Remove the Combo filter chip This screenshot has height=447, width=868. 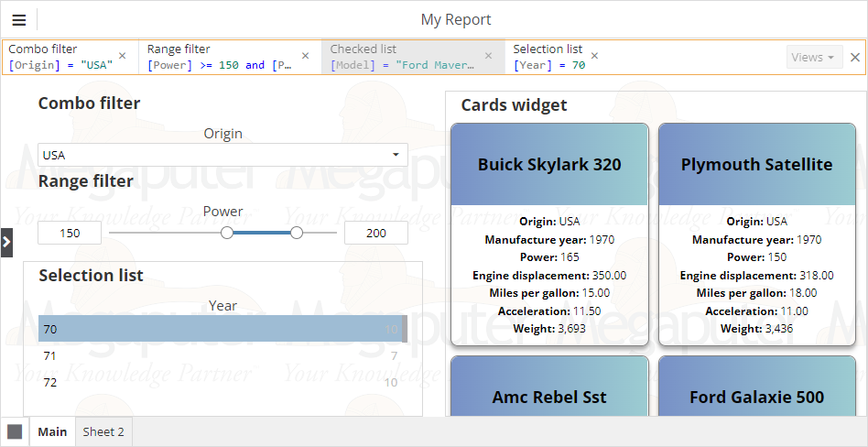pyautogui.click(x=123, y=56)
